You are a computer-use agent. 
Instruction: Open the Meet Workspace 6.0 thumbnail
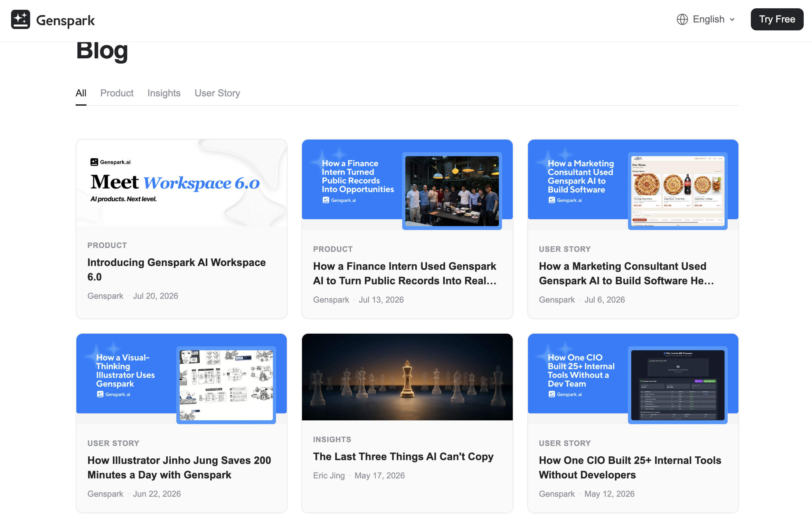click(181, 183)
